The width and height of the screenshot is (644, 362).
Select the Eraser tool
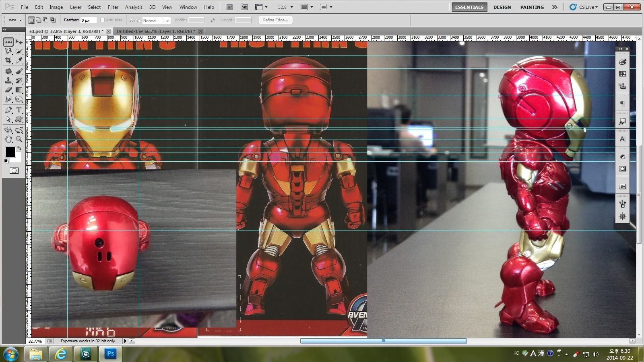8,90
